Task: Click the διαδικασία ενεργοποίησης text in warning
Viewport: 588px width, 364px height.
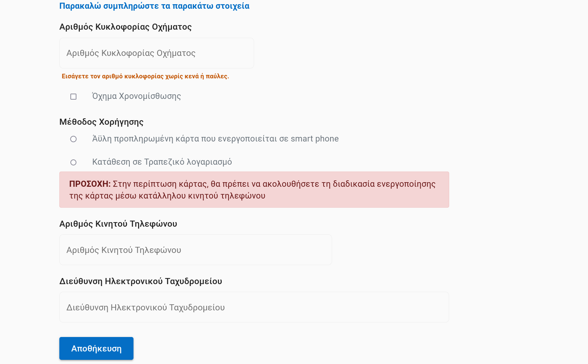Action: pyautogui.click(x=384, y=184)
